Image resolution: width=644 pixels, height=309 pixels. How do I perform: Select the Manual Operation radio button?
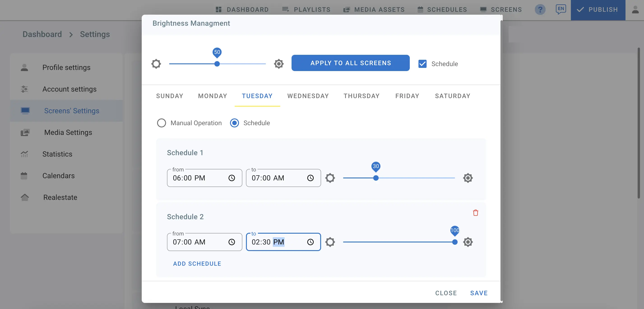pyautogui.click(x=161, y=123)
